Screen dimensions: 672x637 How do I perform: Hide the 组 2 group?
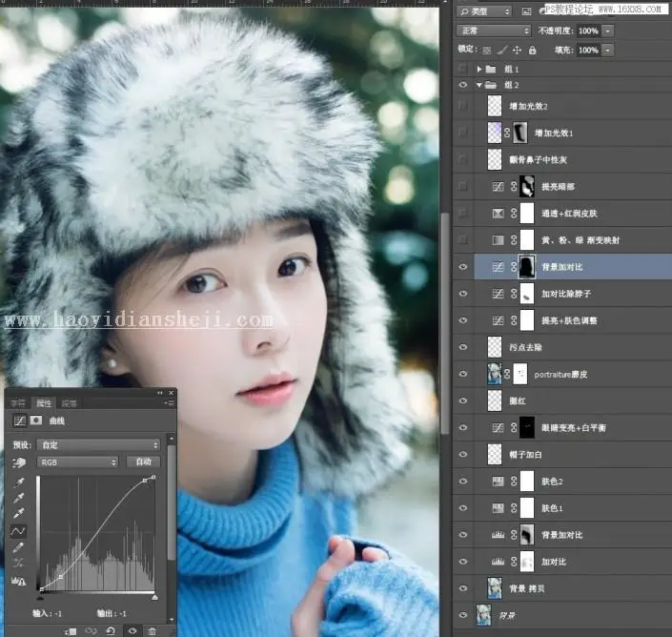point(463,85)
